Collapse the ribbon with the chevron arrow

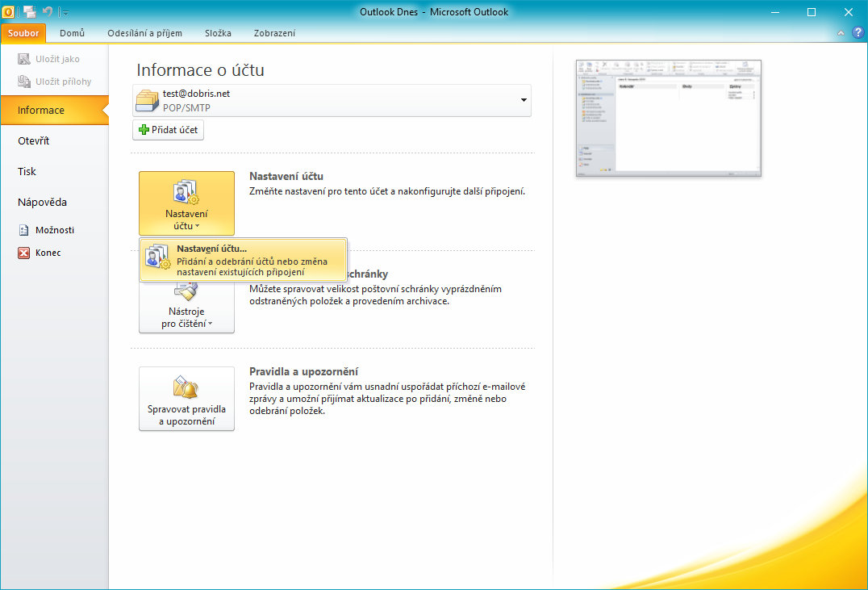(841, 33)
